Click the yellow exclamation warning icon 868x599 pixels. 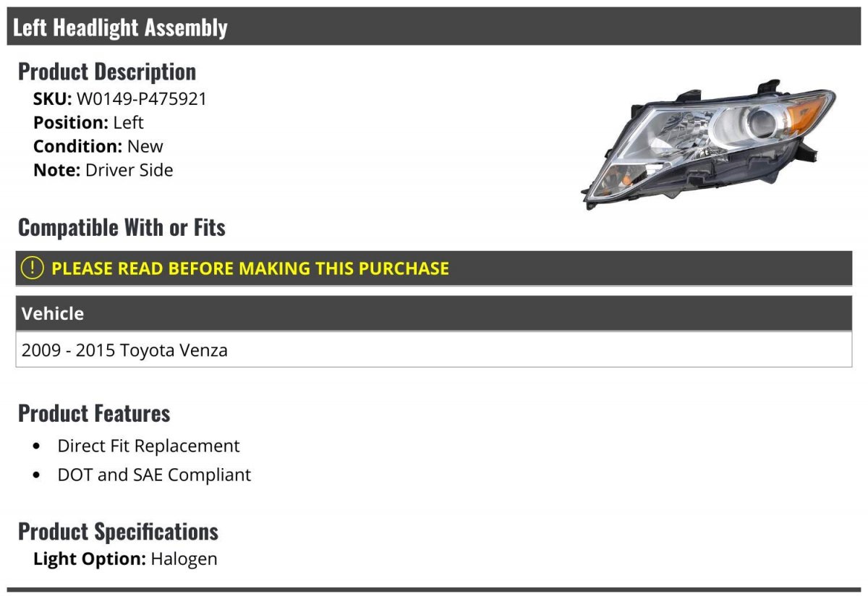[33, 268]
